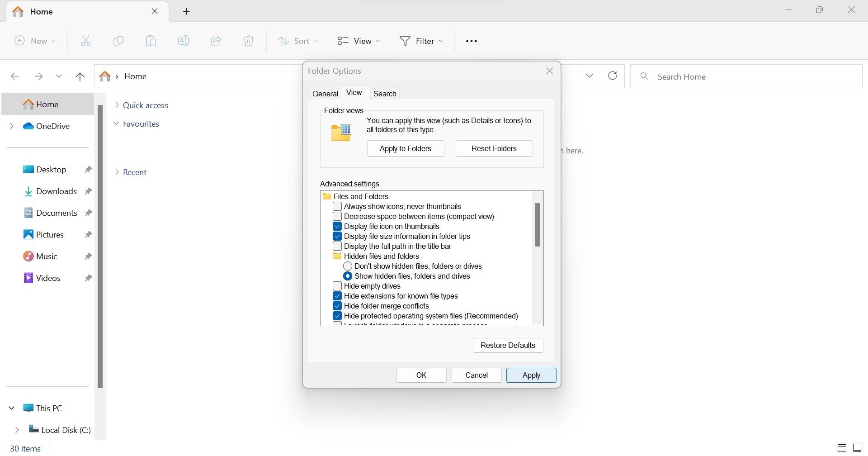Click the Paste clipboard icon
868x456 pixels.
[x=151, y=41]
